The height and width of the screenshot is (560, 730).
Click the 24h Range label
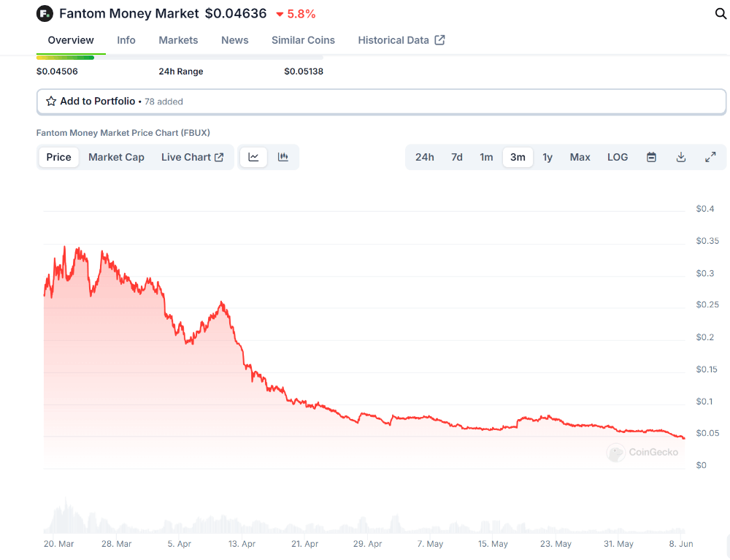181,72
